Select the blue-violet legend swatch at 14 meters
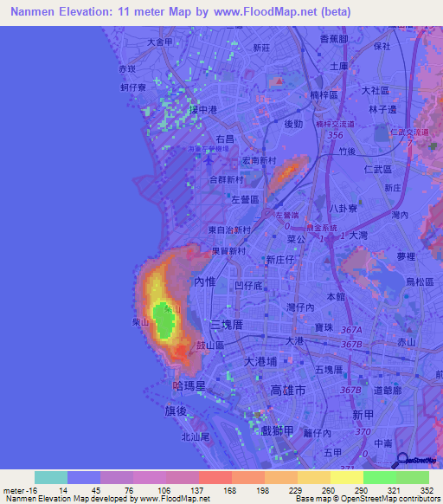The image size is (443, 504). click(x=84, y=477)
